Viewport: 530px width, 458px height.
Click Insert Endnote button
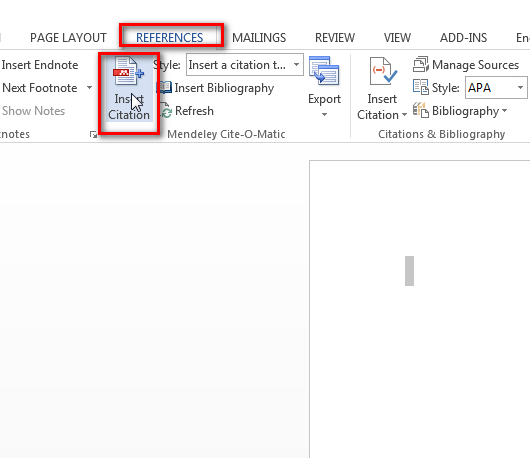(x=40, y=65)
